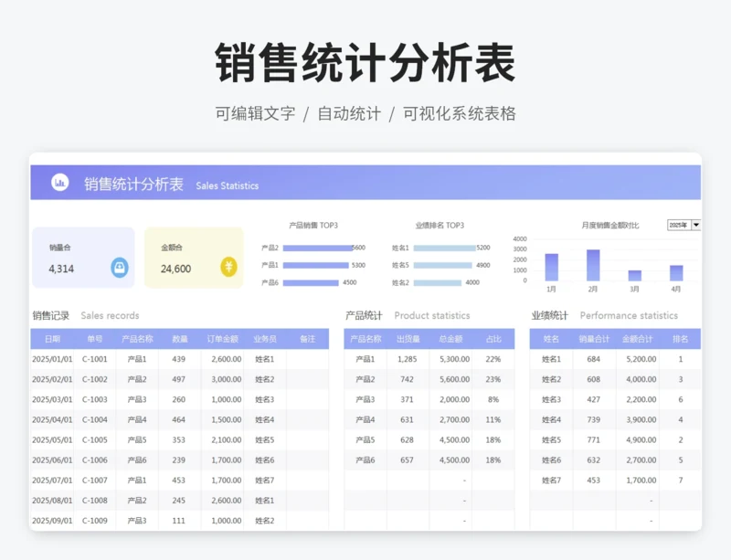Click the 姓名2 bar valued 4000
731x560 pixels.
pyautogui.click(x=438, y=282)
